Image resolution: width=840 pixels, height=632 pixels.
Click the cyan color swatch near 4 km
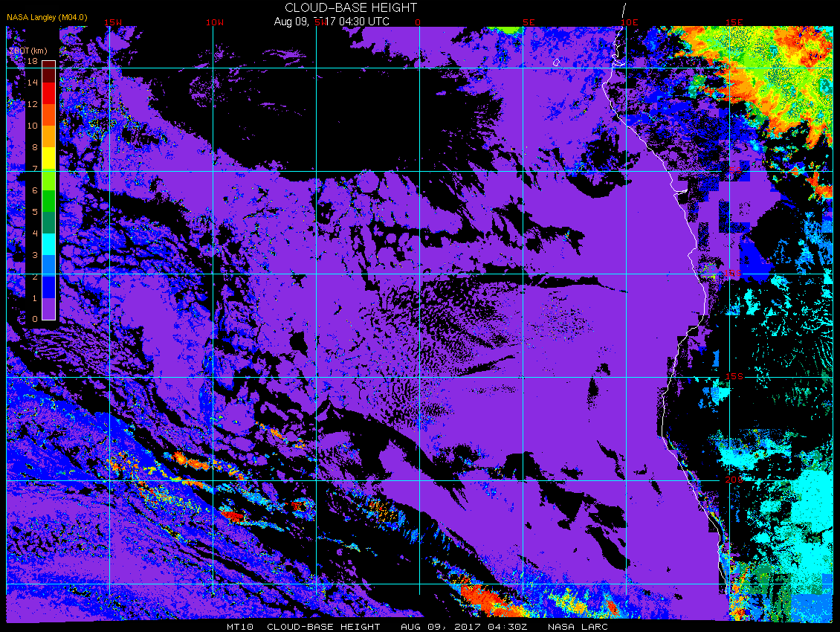click(49, 244)
